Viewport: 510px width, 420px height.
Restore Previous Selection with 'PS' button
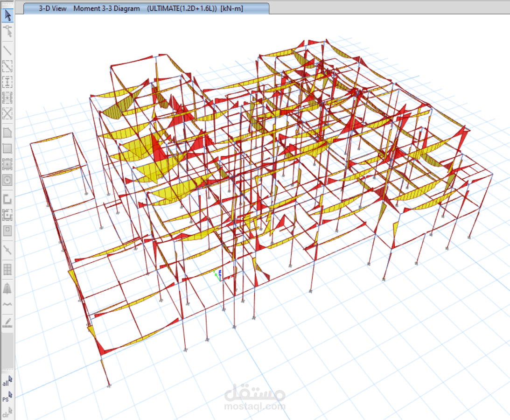pos(7,397)
